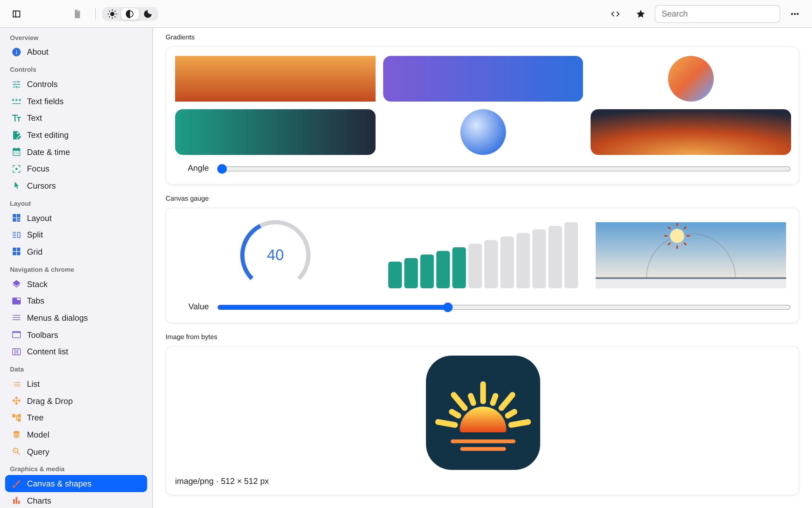Click the Tabs purple icon
The image size is (812, 508).
pos(16,301)
